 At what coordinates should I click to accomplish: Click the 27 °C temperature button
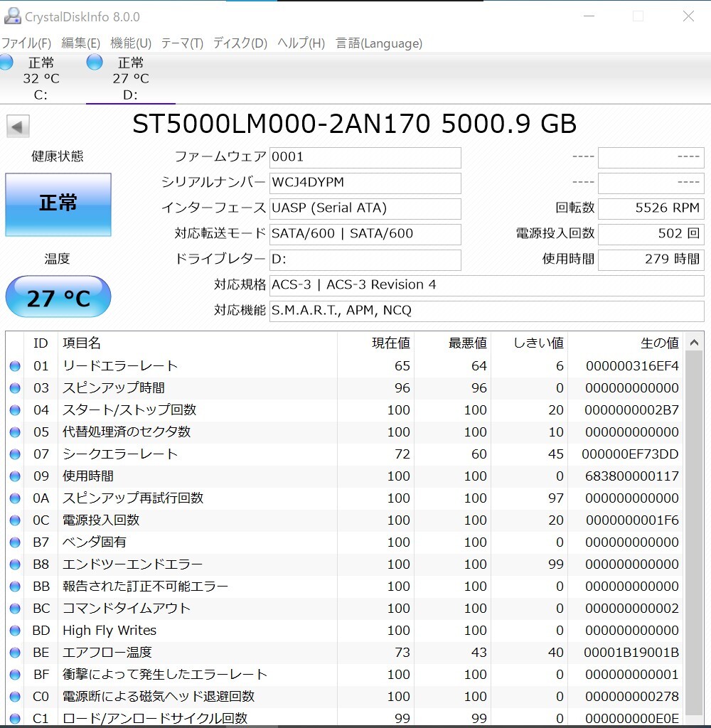click(58, 297)
